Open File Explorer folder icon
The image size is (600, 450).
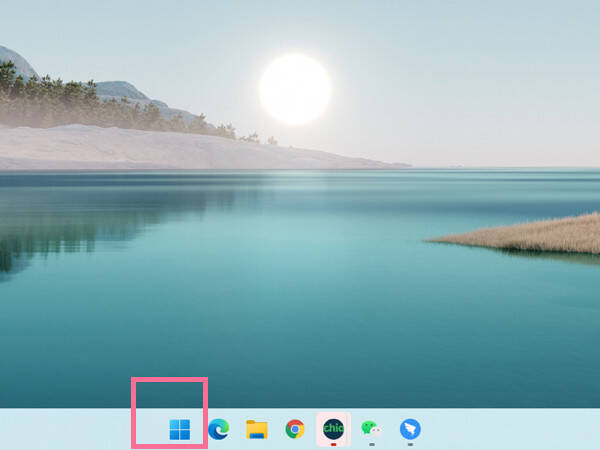pos(257,429)
